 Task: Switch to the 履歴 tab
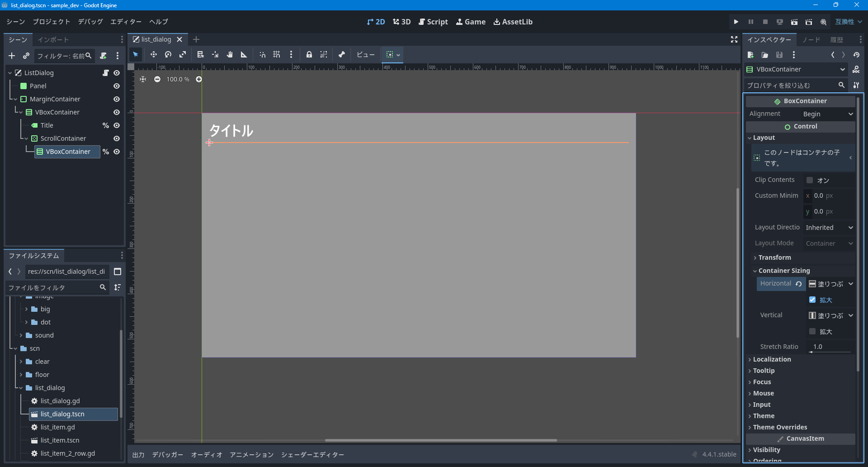click(x=837, y=40)
